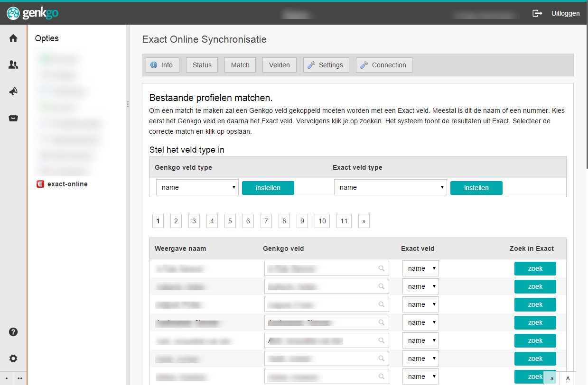Click the search icon in fourth row's field
The width and height of the screenshot is (588, 385).
tap(381, 322)
